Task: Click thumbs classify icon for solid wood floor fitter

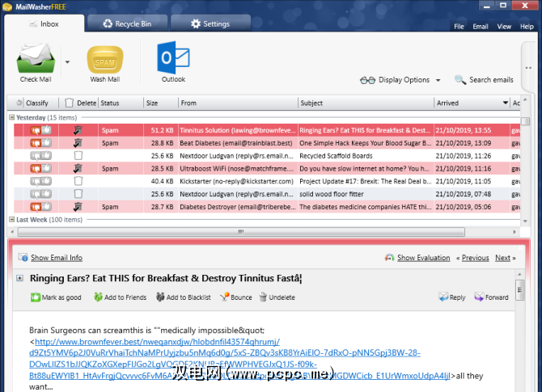Action: tap(40, 194)
